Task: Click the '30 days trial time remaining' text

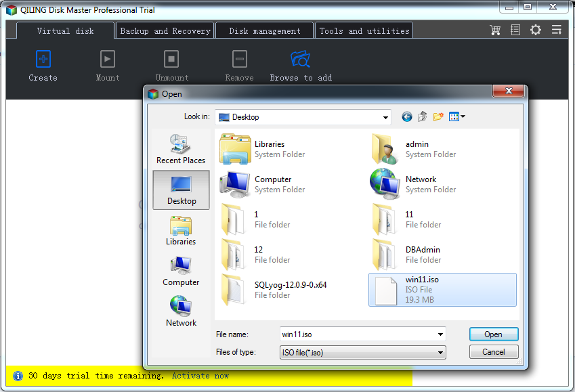Action: [x=95, y=376]
